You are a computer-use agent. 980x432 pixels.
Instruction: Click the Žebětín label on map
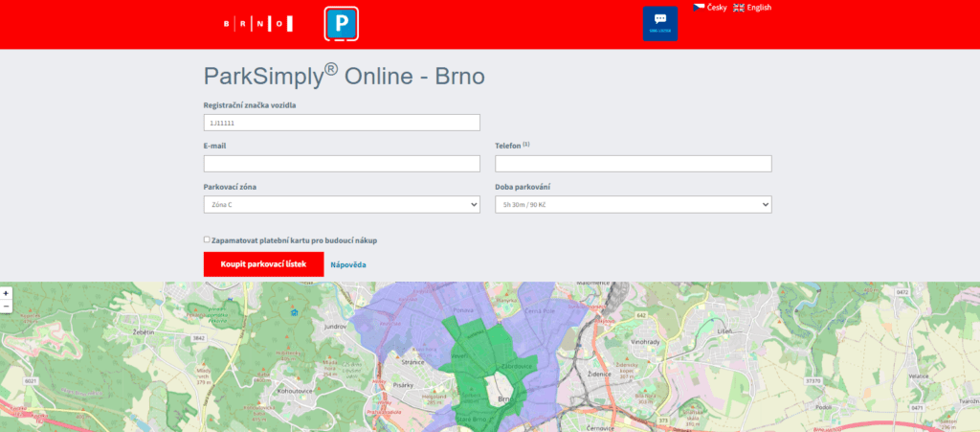pos(144,332)
